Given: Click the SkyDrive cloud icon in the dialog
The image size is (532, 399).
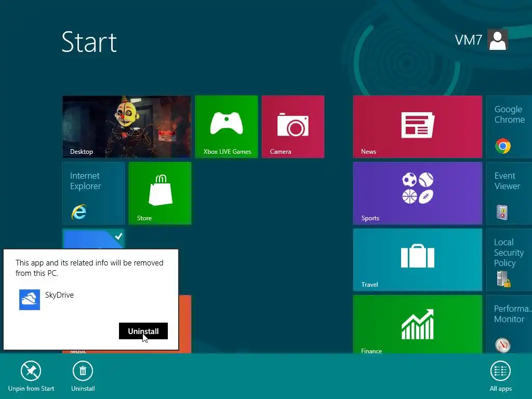Looking at the screenshot, I should (30, 300).
